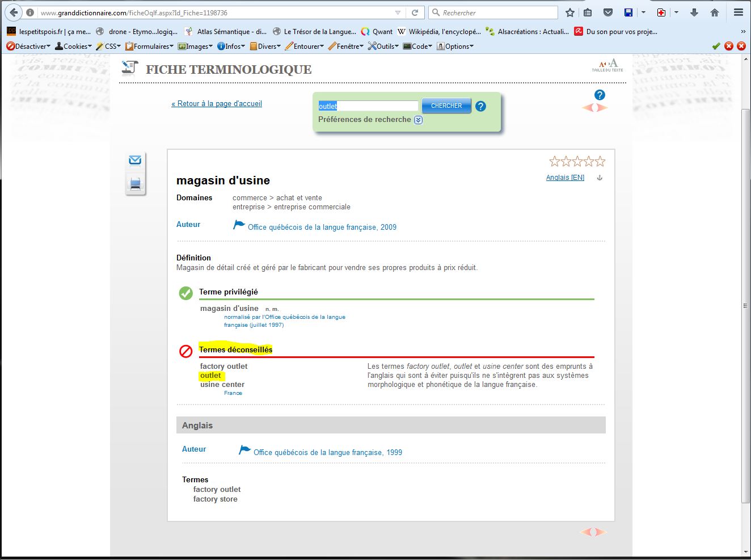
Task: Click the blue floppy disk save icon
Action: point(628,12)
